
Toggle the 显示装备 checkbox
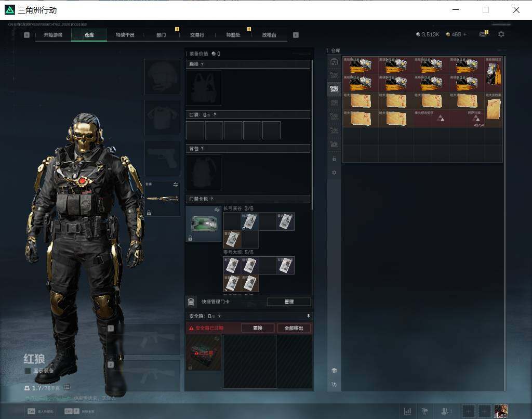click(28, 371)
